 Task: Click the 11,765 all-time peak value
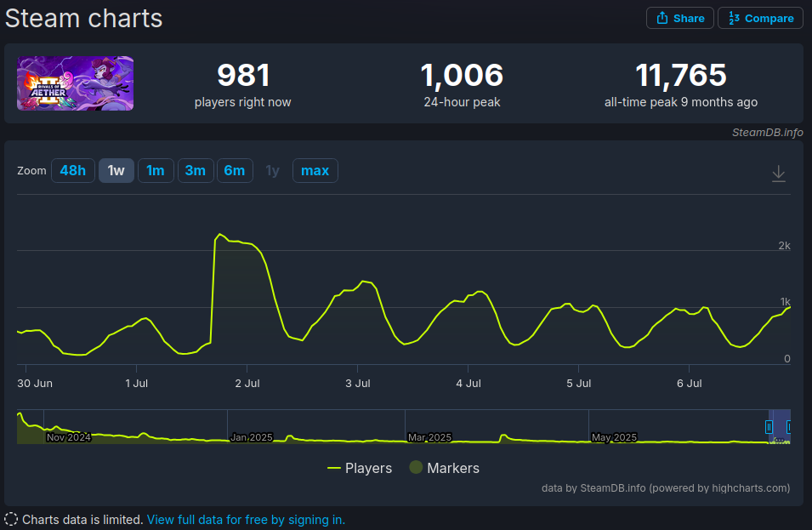coord(681,75)
